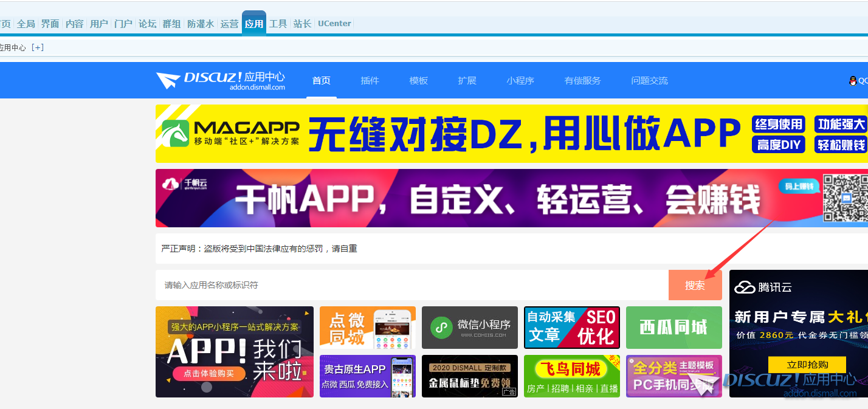The image size is (868, 409).
Task: Open the APP!我们来啦 promo tile
Action: point(235,352)
